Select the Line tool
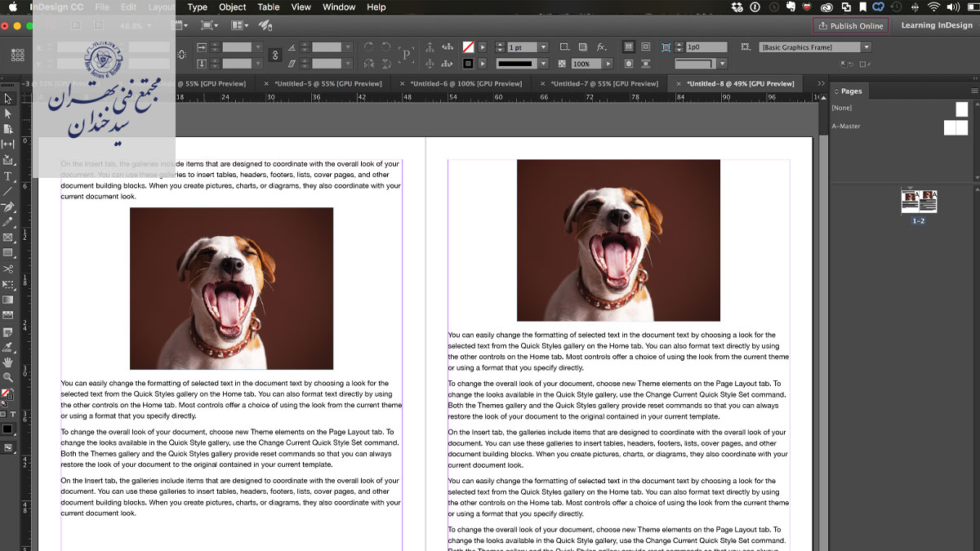Image resolution: width=980 pixels, height=551 pixels. tap(8, 191)
